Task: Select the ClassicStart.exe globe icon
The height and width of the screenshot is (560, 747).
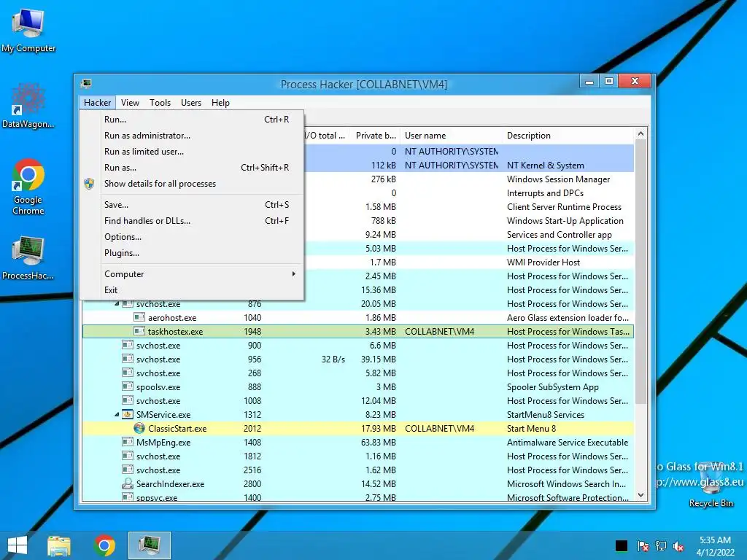Action: point(139,429)
